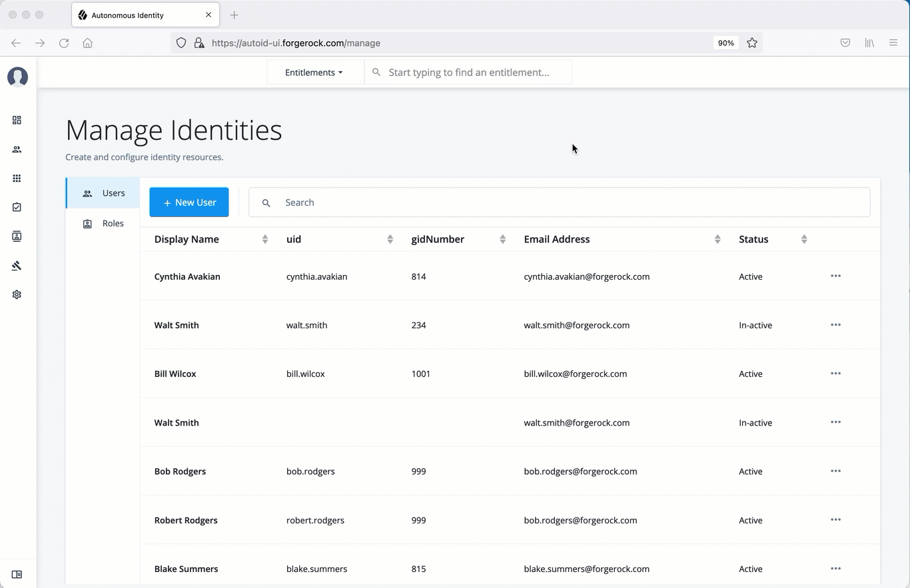
Task: Click the New User button
Action: [x=189, y=202]
